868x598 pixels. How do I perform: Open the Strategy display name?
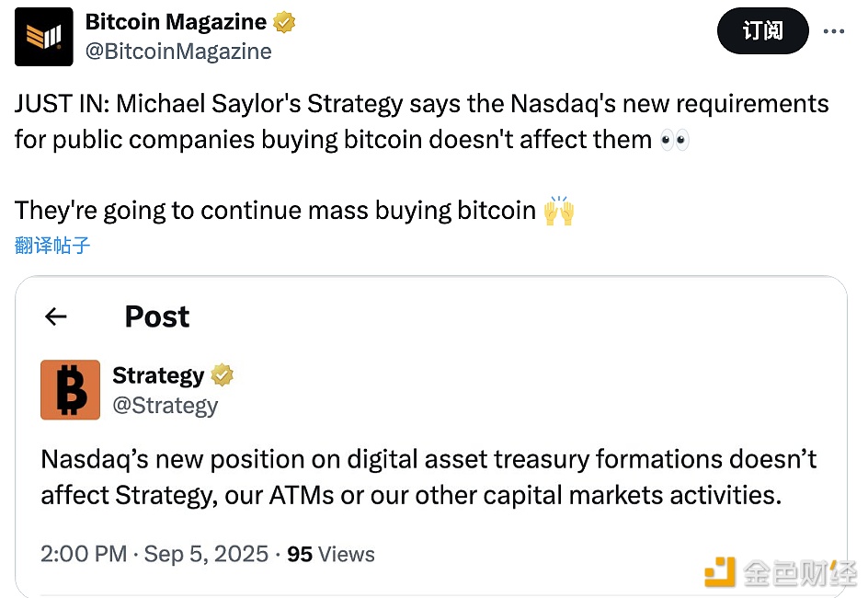coord(157,375)
